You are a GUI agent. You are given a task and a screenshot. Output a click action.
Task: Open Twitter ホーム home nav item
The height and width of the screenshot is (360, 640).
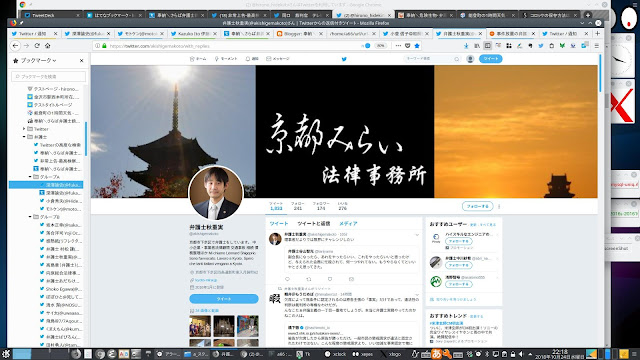tap(198, 59)
